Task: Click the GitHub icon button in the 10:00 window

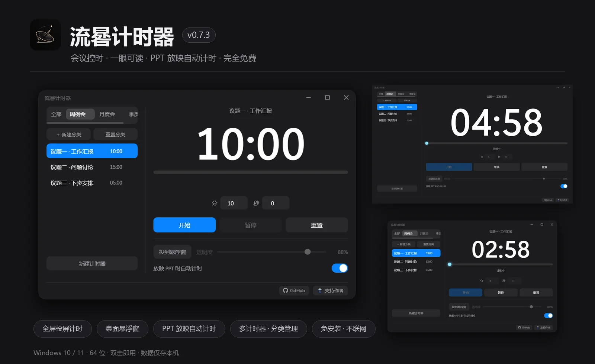Action: (x=294, y=290)
